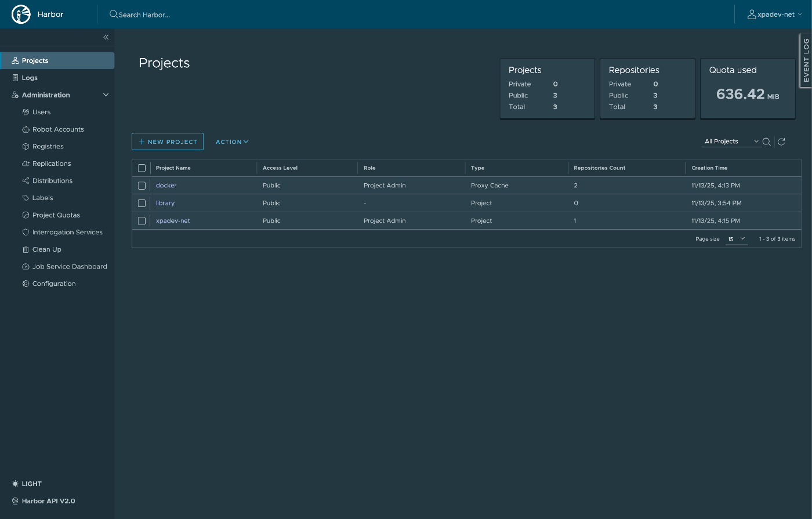Click the Harbor lighthouse logo icon
812x519 pixels.
pyautogui.click(x=21, y=14)
